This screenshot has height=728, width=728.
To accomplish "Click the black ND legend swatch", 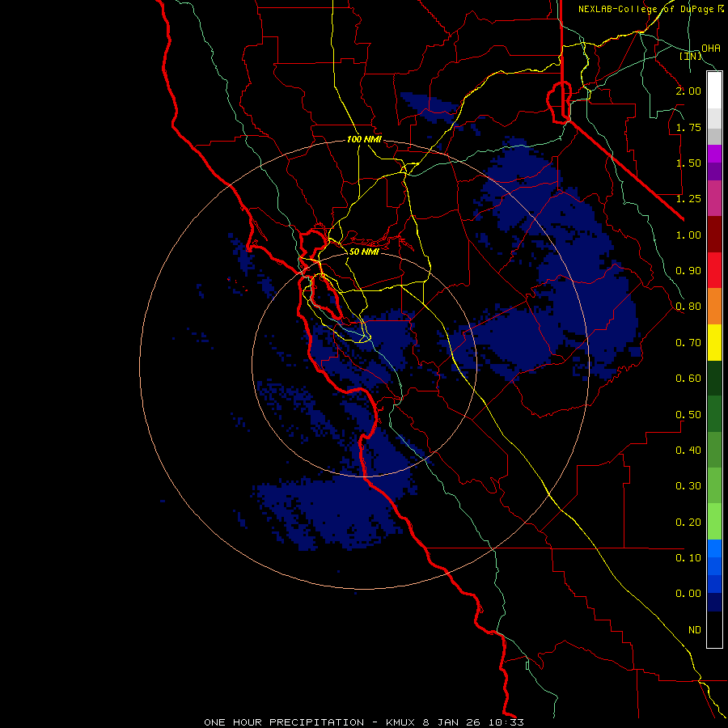I will coord(714,629).
